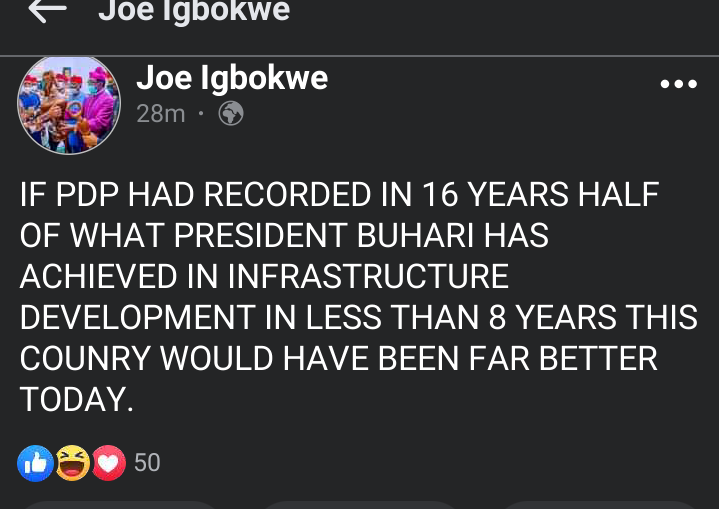The width and height of the screenshot is (719, 509).
Task: Tap the red heart Love reaction icon
Action: coord(109,463)
